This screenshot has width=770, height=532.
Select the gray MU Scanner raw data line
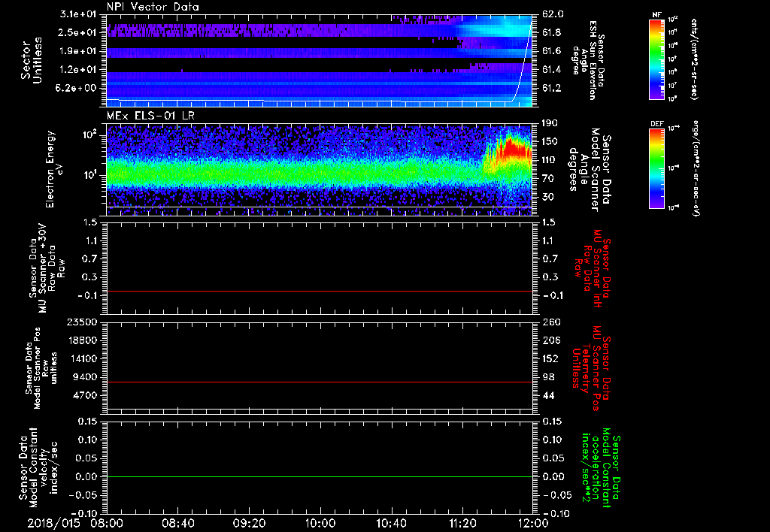[x=320, y=291]
